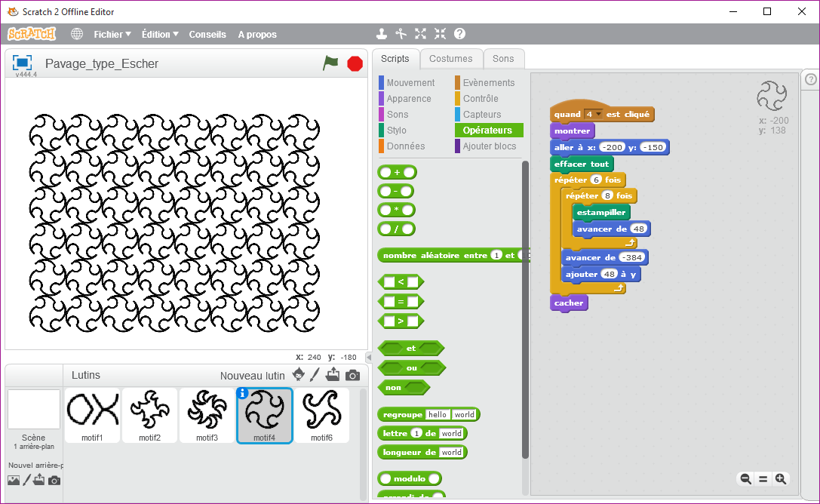Toggle full screen presentation mode icon

pos(22,63)
